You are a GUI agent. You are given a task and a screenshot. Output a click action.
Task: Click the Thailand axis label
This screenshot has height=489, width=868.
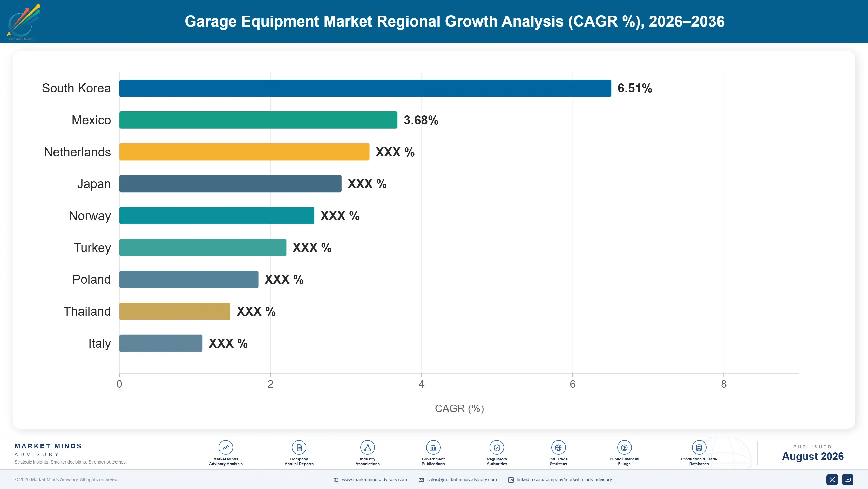coord(87,311)
